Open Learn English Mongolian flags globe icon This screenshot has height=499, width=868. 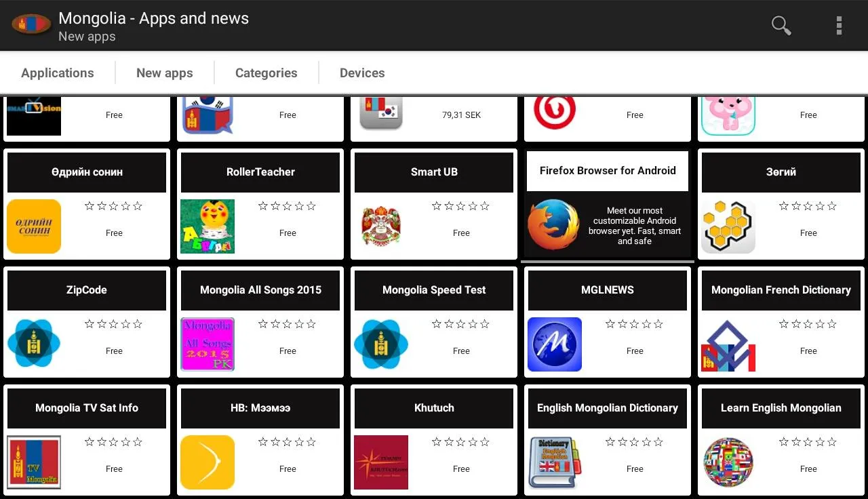pyautogui.click(x=728, y=462)
